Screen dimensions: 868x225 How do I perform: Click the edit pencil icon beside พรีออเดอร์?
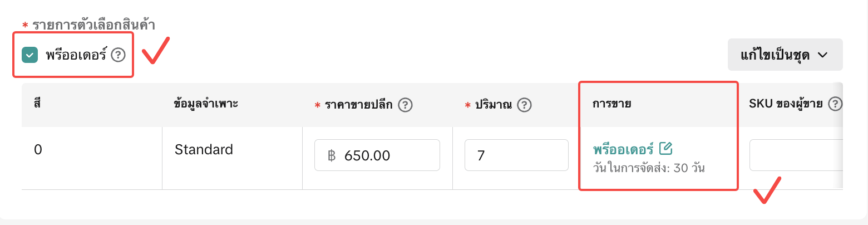665,149
